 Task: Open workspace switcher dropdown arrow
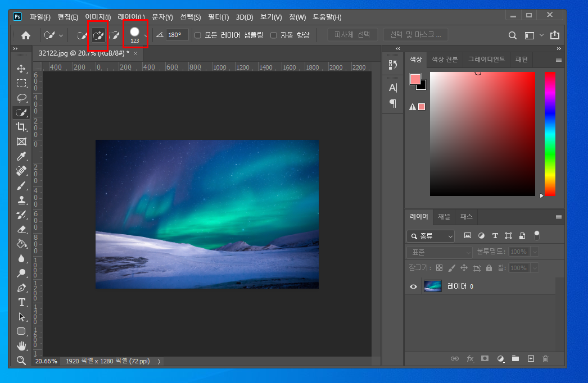point(541,35)
